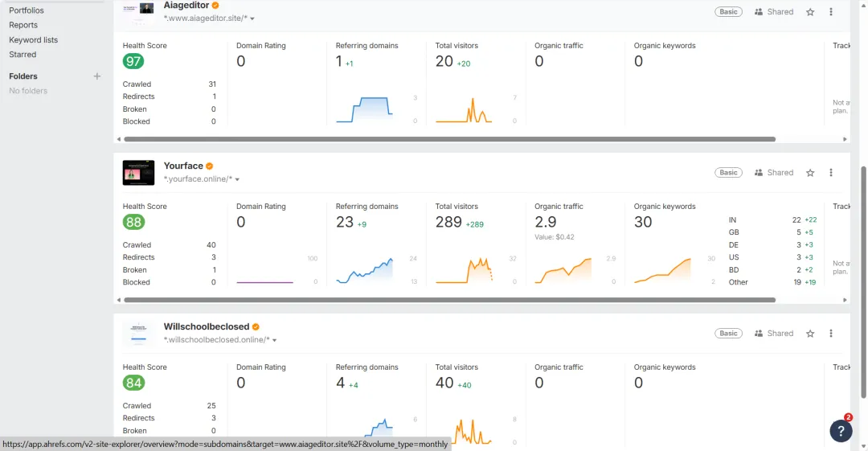
Task: Open the Willschoolbeclosed project title
Action: [x=207, y=326]
